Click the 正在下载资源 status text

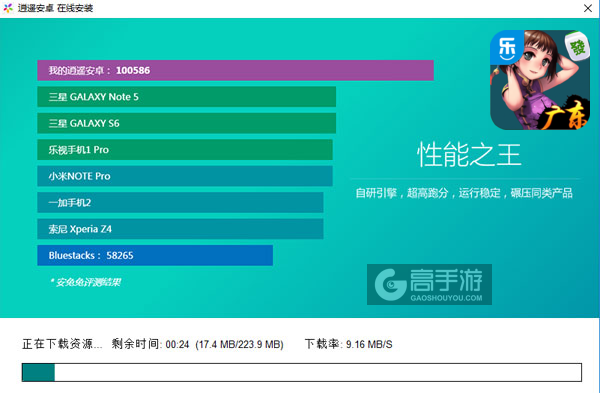[x=62, y=344]
